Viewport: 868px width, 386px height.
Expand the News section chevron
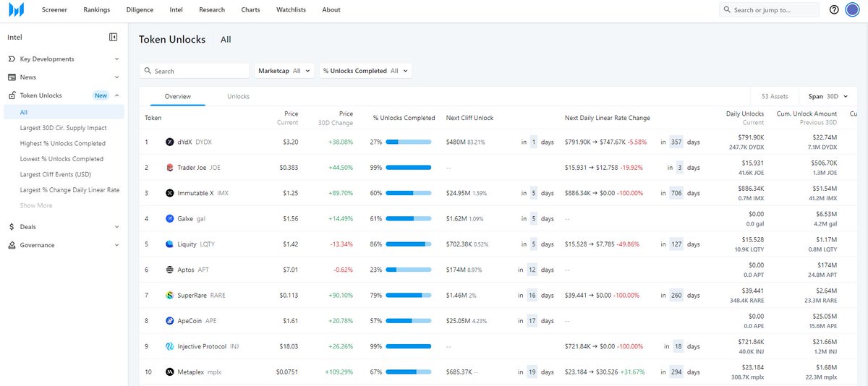click(x=117, y=77)
